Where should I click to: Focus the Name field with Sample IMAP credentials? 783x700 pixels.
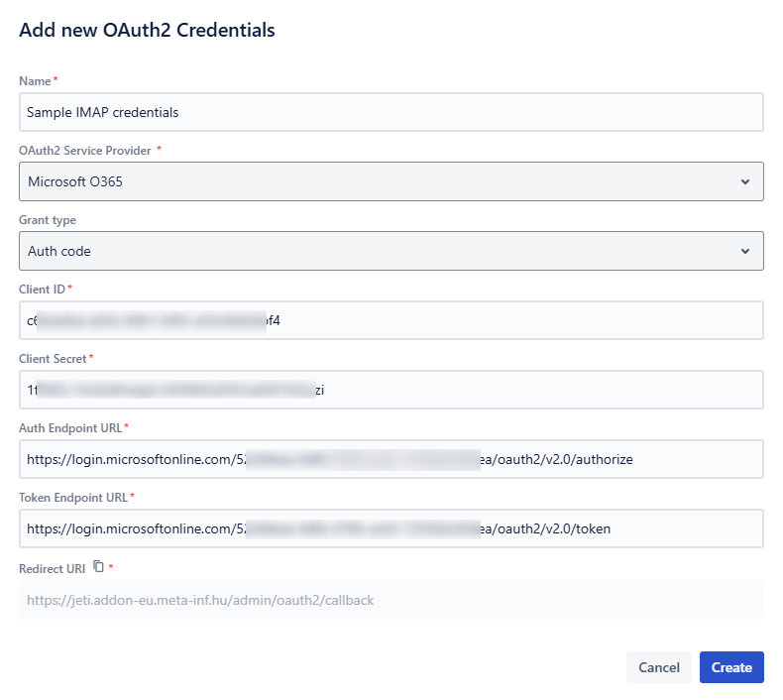click(x=391, y=112)
